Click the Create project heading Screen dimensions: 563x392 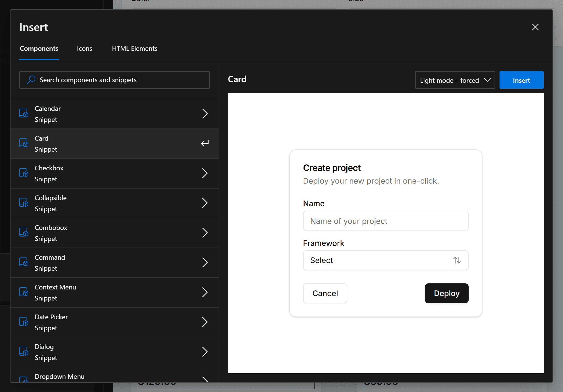[332, 168]
